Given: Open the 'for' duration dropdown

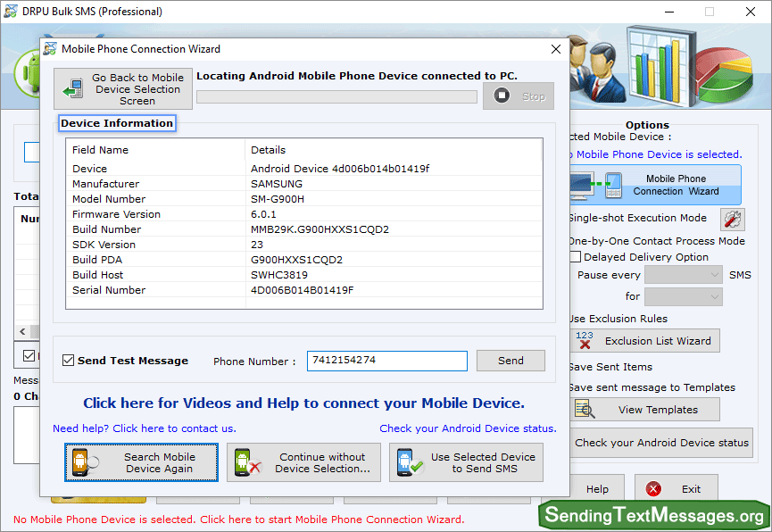Looking at the screenshot, I should [684, 296].
